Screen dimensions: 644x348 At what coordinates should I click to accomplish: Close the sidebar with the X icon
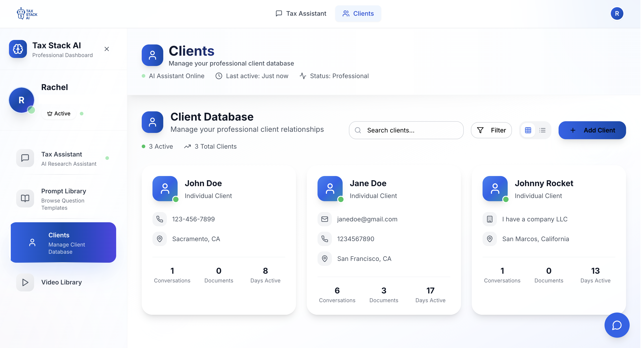pyautogui.click(x=107, y=49)
